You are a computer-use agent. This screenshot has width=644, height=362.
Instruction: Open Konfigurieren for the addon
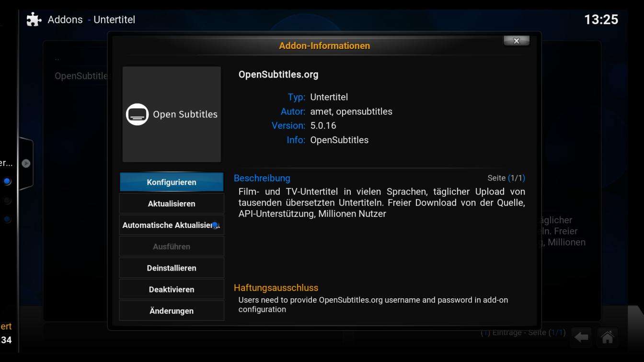click(172, 182)
